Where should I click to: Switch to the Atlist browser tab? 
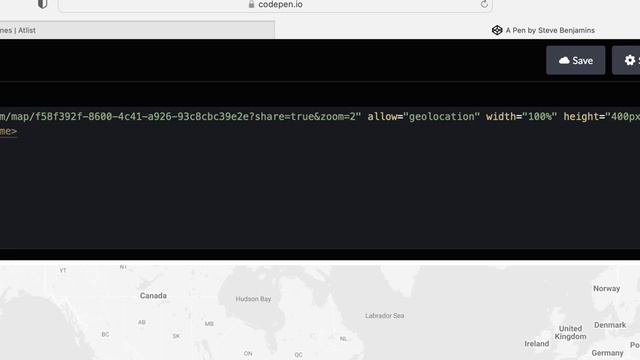pos(137,30)
